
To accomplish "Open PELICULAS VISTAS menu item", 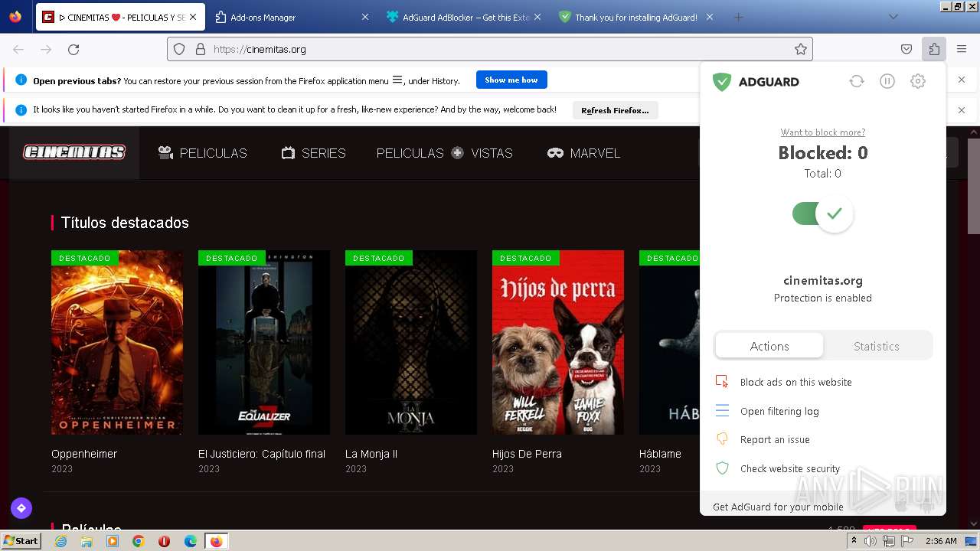I will (x=444, y=153).
